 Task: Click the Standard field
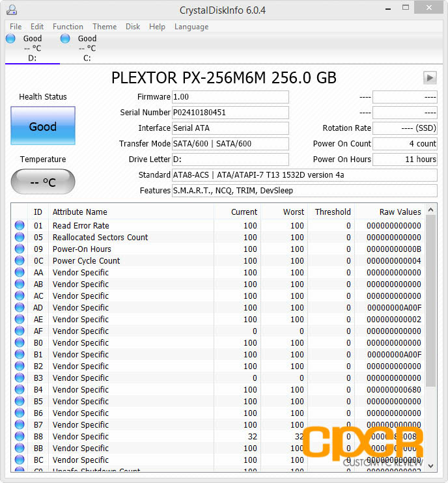304,175
